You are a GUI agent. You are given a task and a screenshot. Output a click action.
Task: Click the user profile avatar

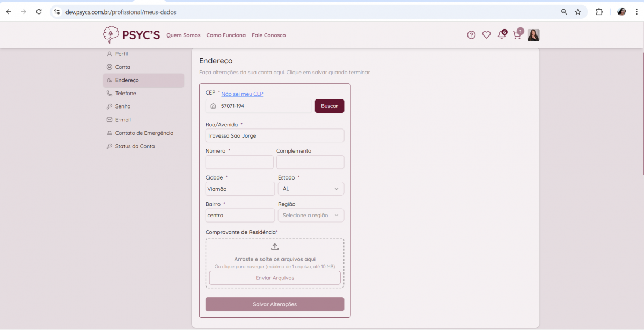tap(533, 35)
